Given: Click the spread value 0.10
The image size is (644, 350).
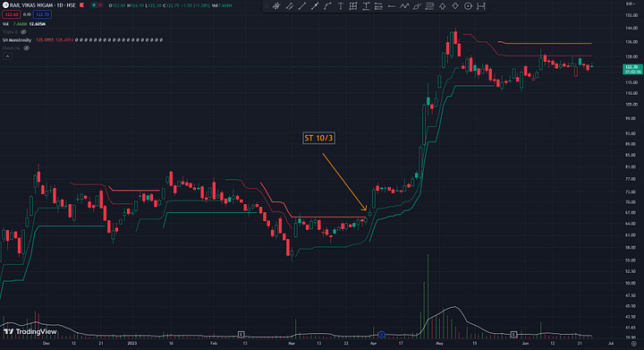Looking at the screenshot, I should [x=27, y=14].
